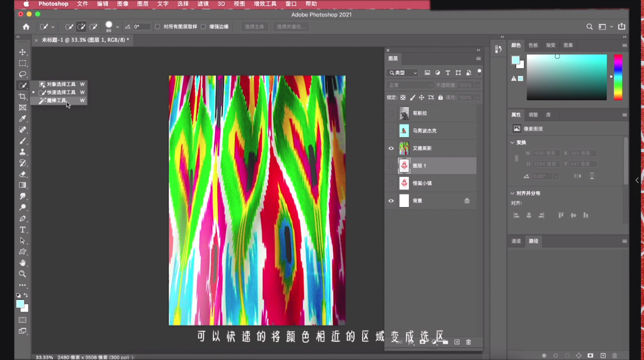The width and height of the screenshot is (644, 360).
Task: Click the 选择主体 button
Action: point(254,26)
